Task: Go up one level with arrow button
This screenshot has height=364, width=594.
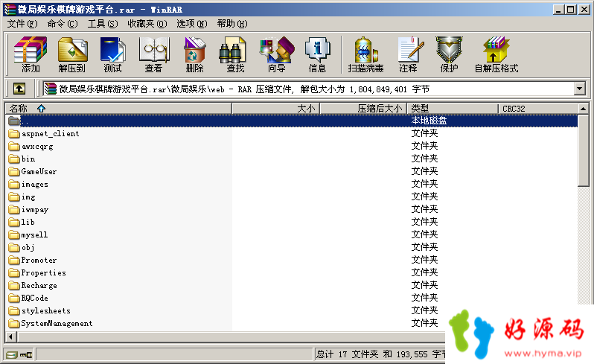Action: click(x=19, y=89)
